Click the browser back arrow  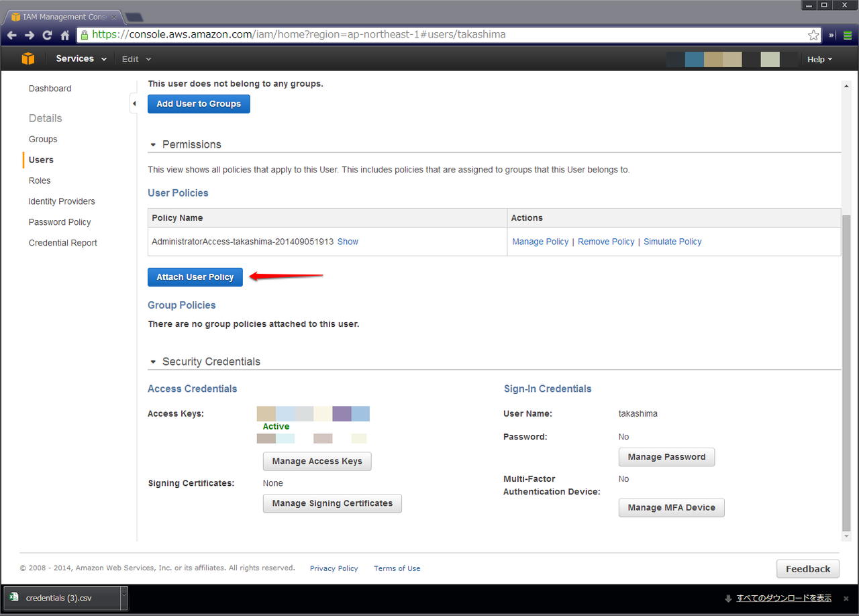pos(11,35)
